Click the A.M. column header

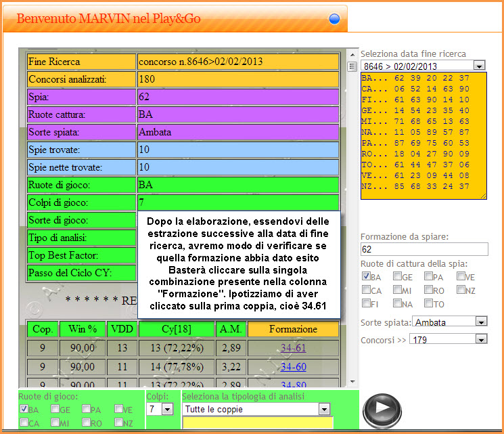click(x=231, y=329)
